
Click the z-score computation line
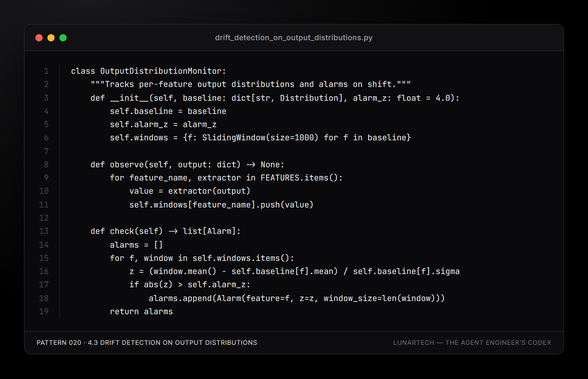click(294, 271)
